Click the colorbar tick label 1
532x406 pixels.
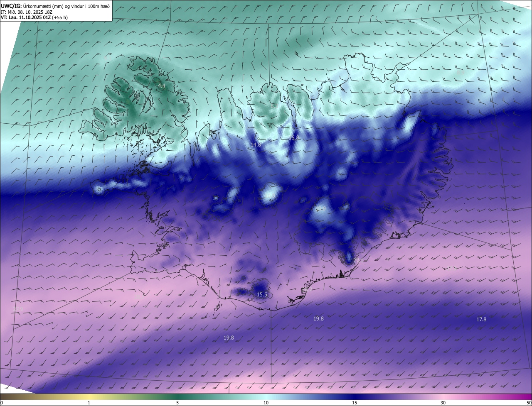(x=89, y=403)
